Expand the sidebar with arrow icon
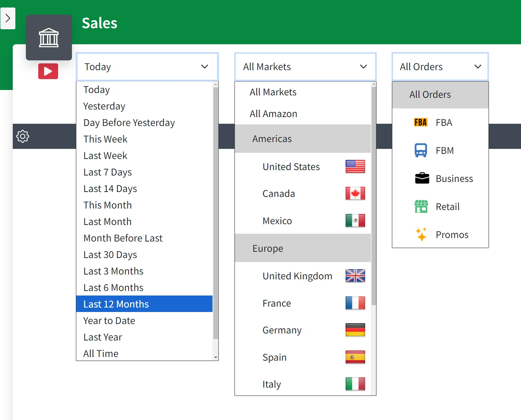This screenshot has height=420, width=521. (8, 18)
